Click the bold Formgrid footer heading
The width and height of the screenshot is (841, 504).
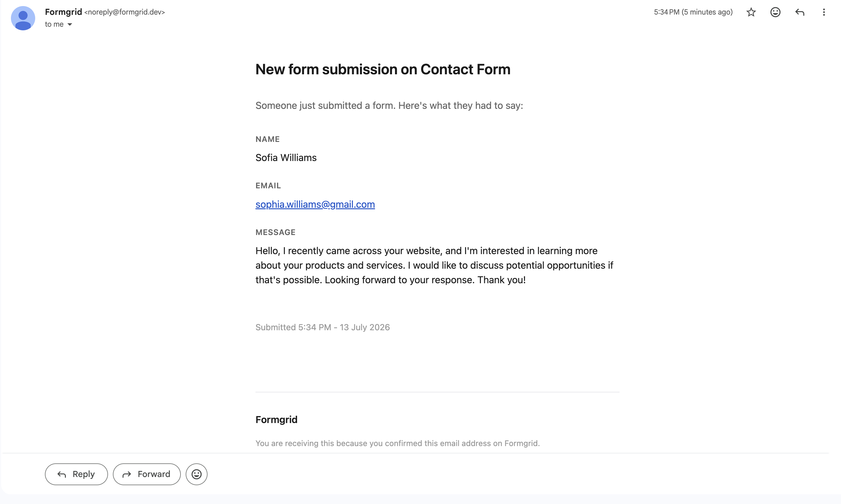(x=276, y=420)
